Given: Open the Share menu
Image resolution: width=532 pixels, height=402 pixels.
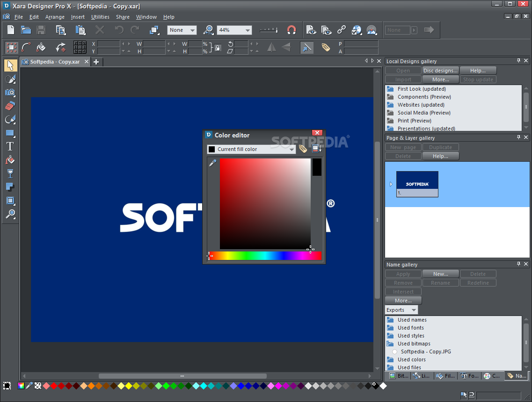Looking at the screenshot, I should click(x=123, y=17).
